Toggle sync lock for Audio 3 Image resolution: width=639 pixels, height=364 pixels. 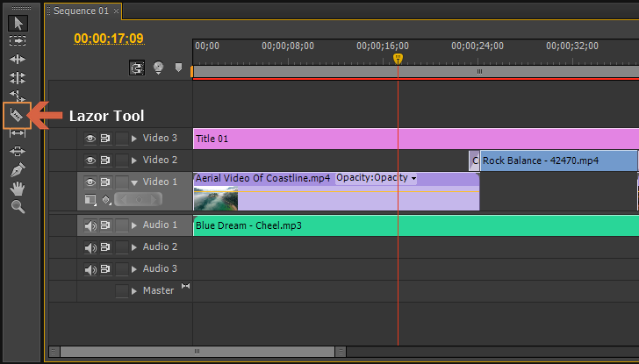(x=105, y=269)
